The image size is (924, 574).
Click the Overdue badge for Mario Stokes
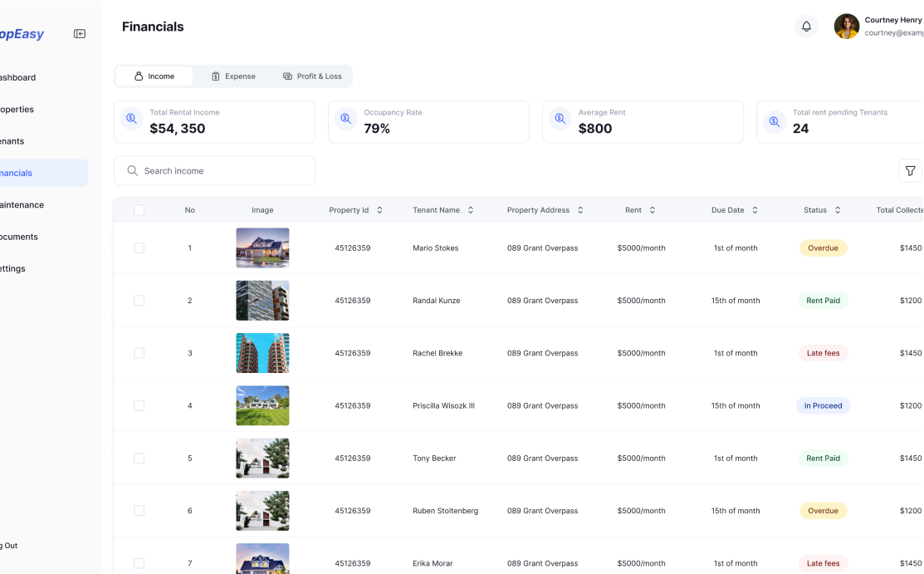823,248
